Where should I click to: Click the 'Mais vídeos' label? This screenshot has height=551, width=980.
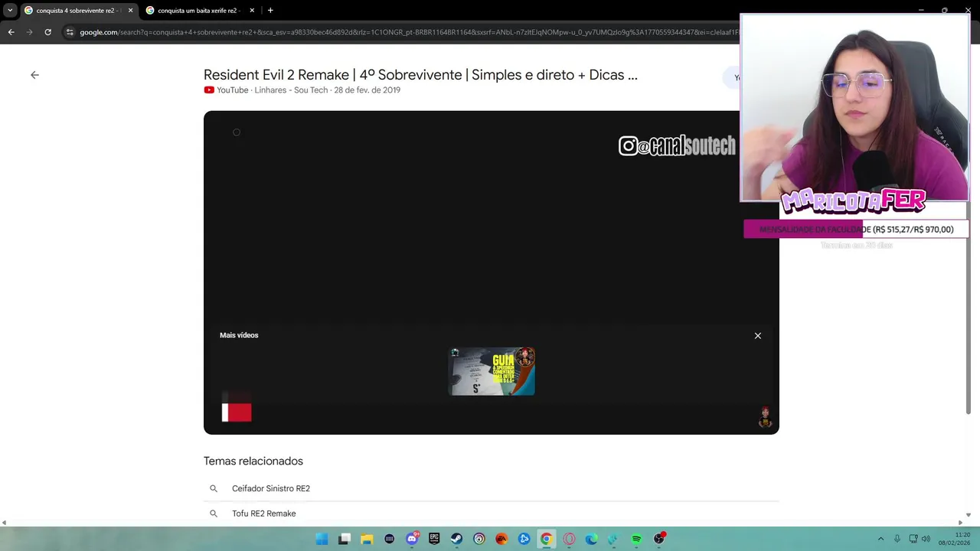pos(239,335)
